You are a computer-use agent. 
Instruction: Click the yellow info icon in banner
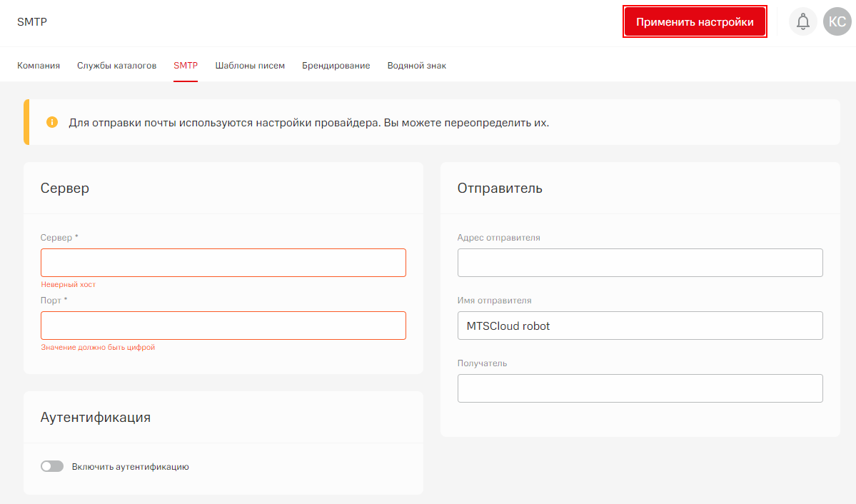click(52, 122)
